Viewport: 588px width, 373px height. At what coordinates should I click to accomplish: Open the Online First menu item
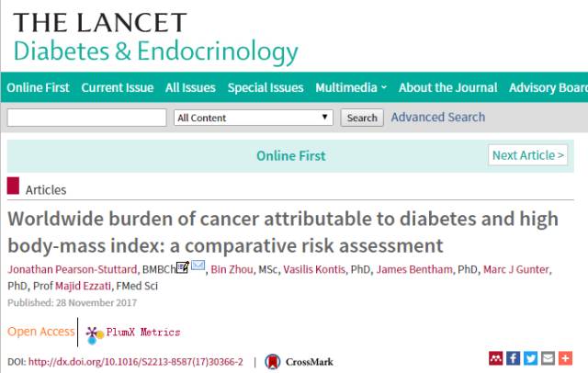[x=38, y=87]
